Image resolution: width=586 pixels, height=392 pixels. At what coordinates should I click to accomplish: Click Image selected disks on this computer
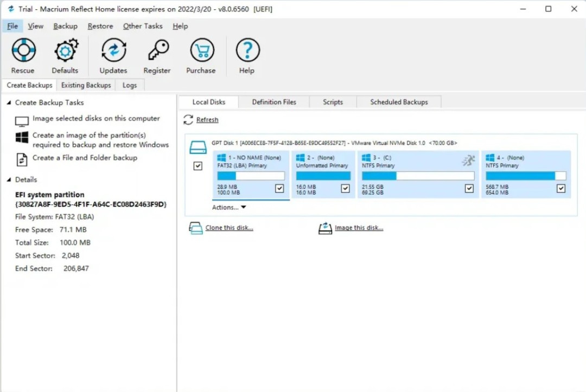(x=96, y=118)
